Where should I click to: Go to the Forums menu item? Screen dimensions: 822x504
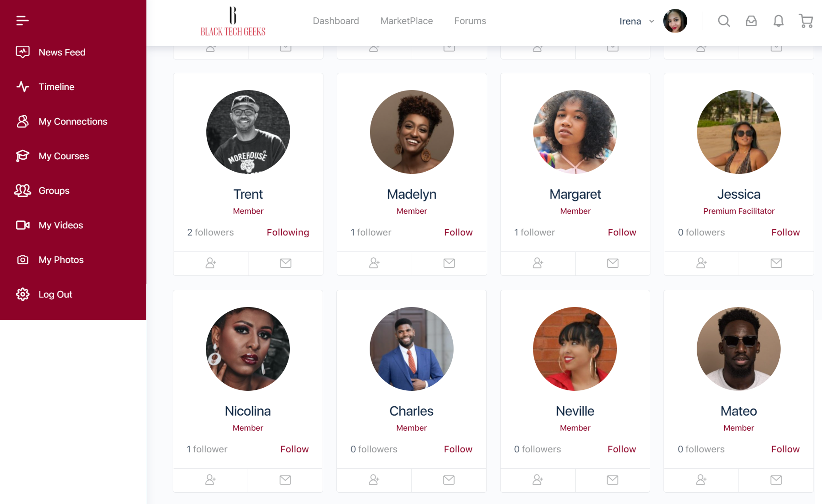[470, 21]
